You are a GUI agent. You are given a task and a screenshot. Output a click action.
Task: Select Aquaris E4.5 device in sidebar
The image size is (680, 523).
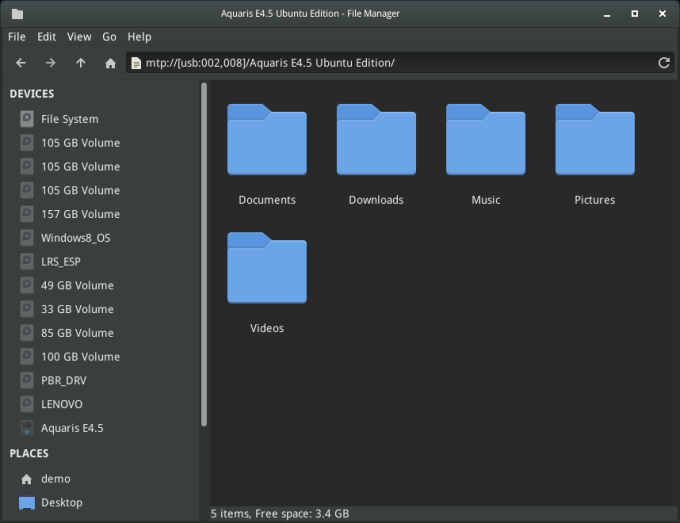pos(72,428)
